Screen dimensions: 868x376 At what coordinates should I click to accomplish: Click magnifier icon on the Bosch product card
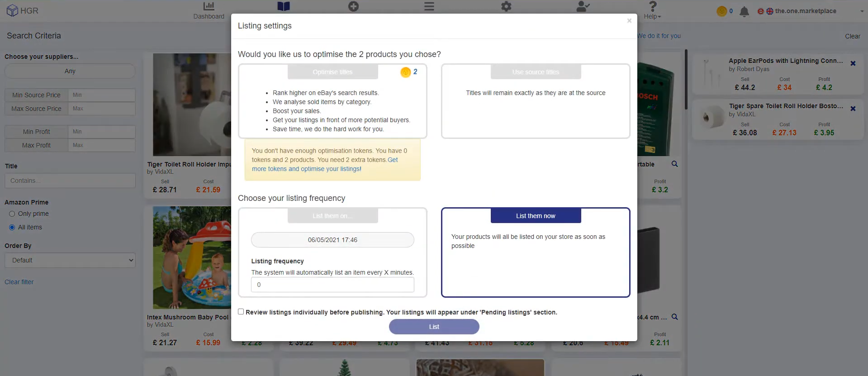pos(674,164)
